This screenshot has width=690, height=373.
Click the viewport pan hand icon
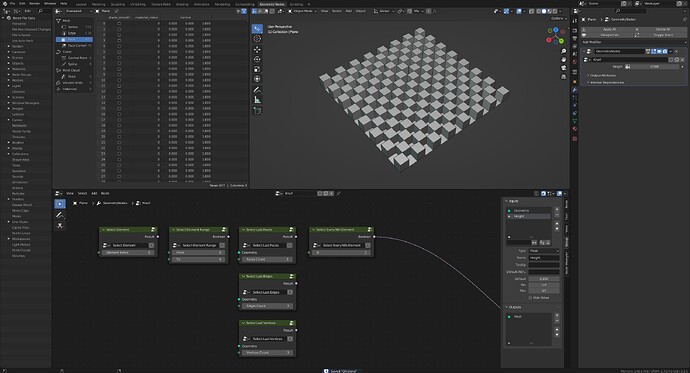[563, 60]
